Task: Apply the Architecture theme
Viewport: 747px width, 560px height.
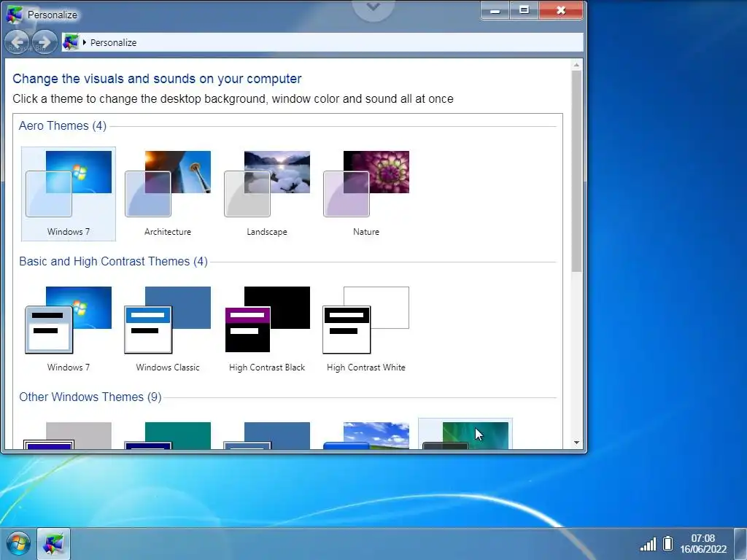Action: pos(168,193)
